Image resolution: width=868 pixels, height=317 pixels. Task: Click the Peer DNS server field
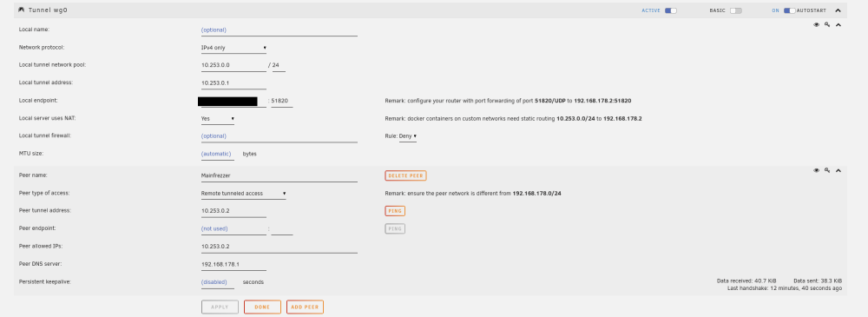pyautogui.click(x=233, y=264)
